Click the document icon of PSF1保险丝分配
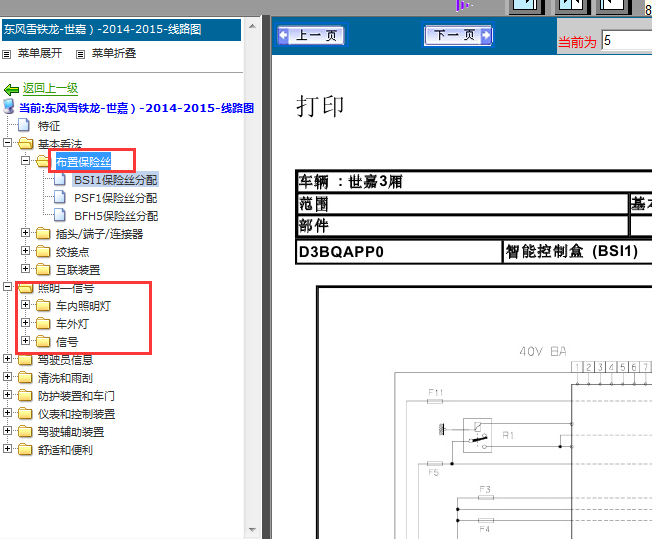The image size is (652, 539). (60, 197)
